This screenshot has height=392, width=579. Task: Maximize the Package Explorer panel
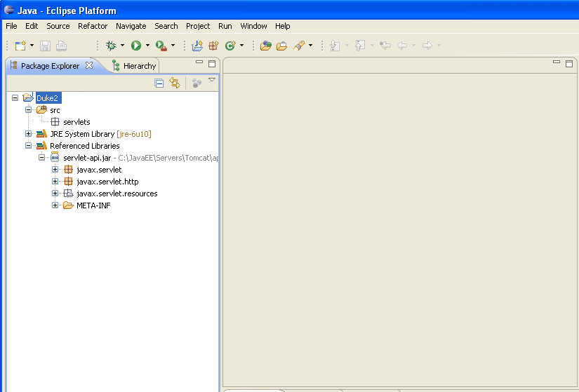click(x=212, y=64)
